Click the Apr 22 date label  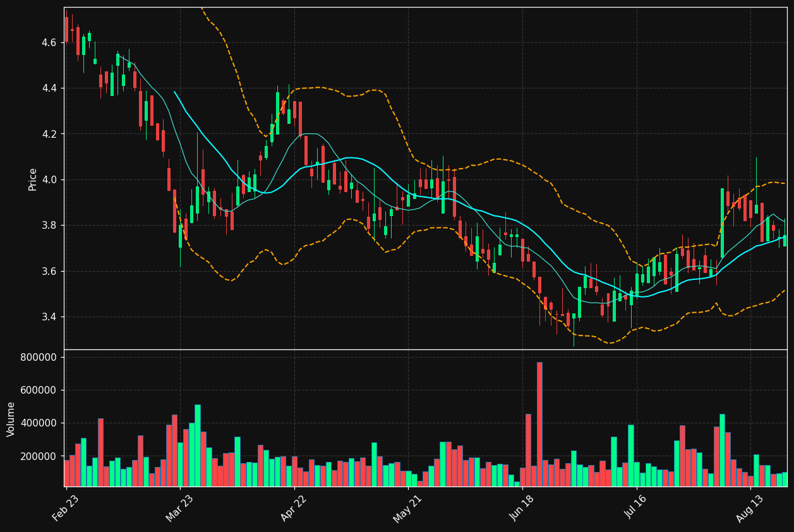point(294,507)
